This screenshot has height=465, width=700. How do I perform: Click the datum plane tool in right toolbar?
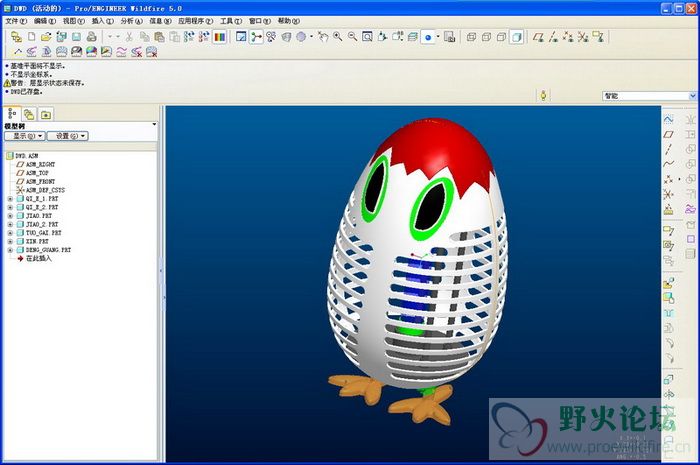click(x=668, y=134)
